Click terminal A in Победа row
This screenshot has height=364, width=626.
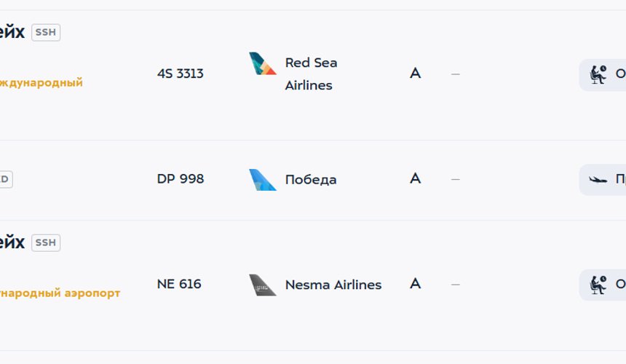415,178
